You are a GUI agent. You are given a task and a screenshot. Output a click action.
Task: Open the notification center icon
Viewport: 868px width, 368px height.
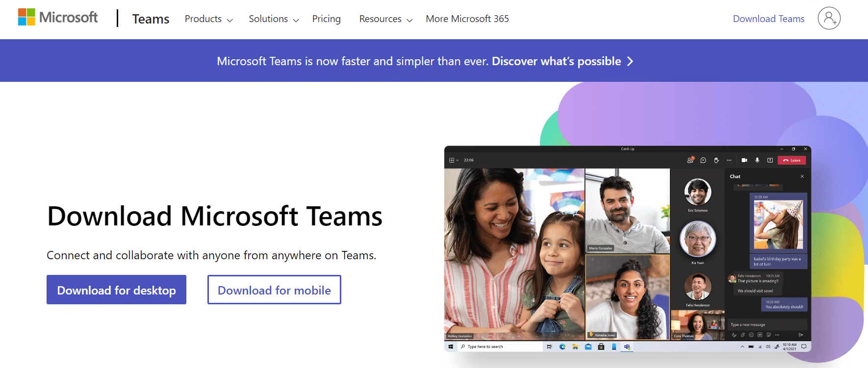804,346
